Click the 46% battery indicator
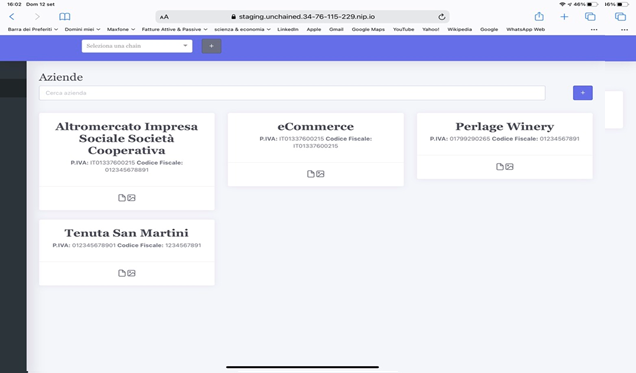This screenshot has height=373, width=636. tap(586, 4)
